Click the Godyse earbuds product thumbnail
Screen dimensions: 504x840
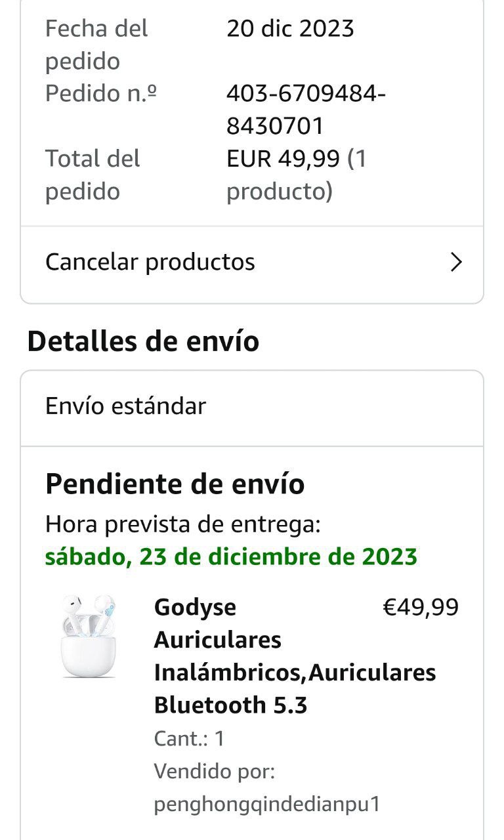[x=88, y=636]
